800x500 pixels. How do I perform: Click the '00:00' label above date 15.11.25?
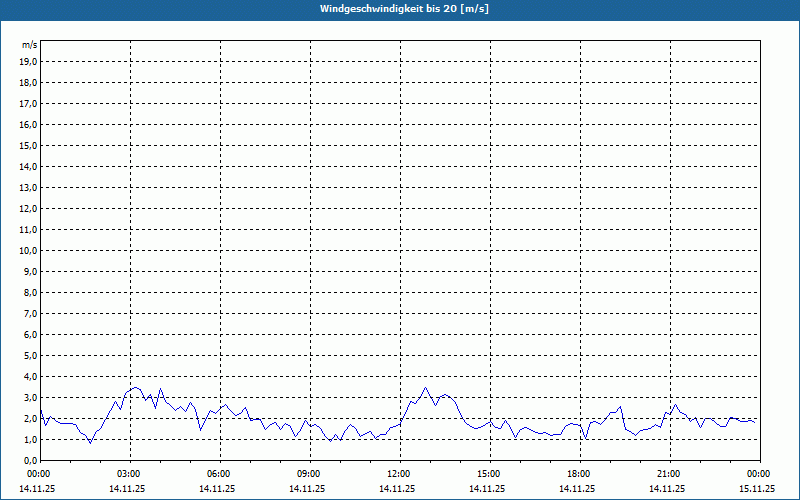(760, 474)
